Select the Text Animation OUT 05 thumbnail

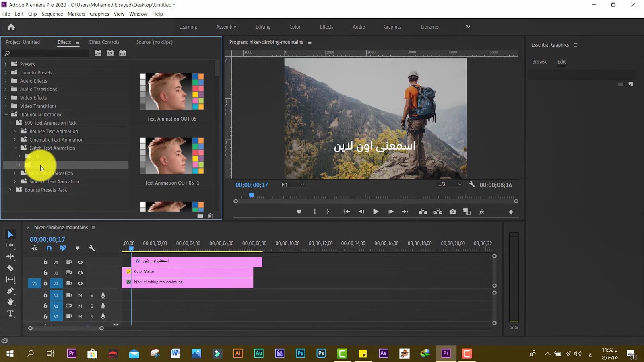172,92
